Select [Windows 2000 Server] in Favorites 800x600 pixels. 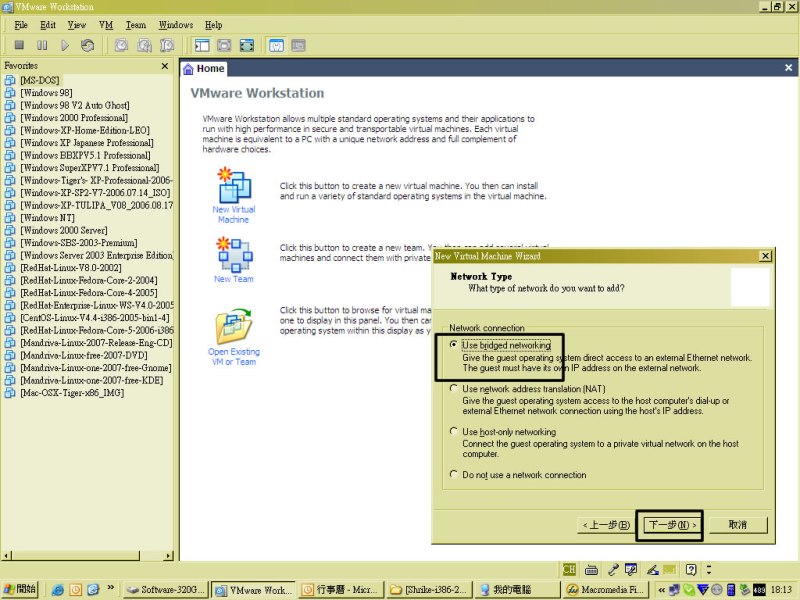[x=63, y=230]
